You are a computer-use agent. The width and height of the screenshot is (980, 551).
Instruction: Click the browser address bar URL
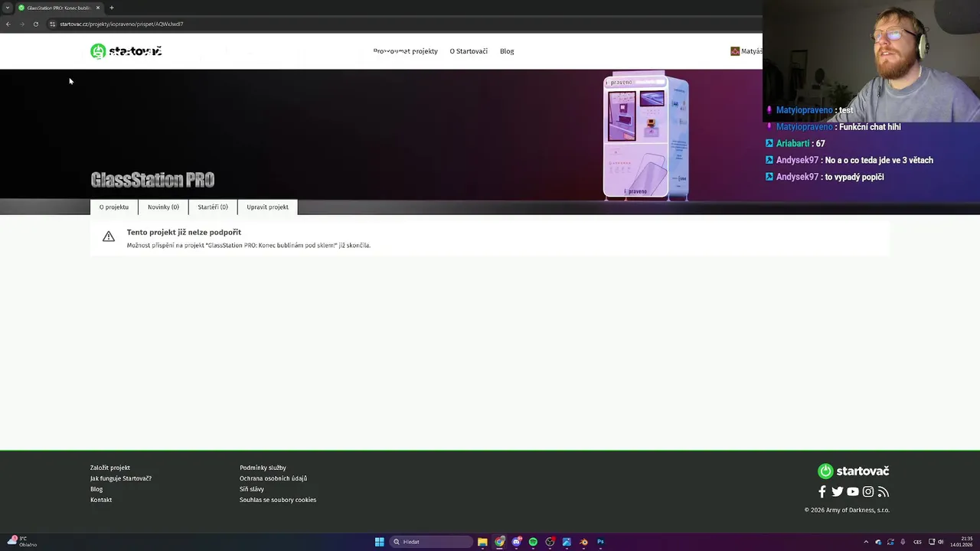click(122, 24)
